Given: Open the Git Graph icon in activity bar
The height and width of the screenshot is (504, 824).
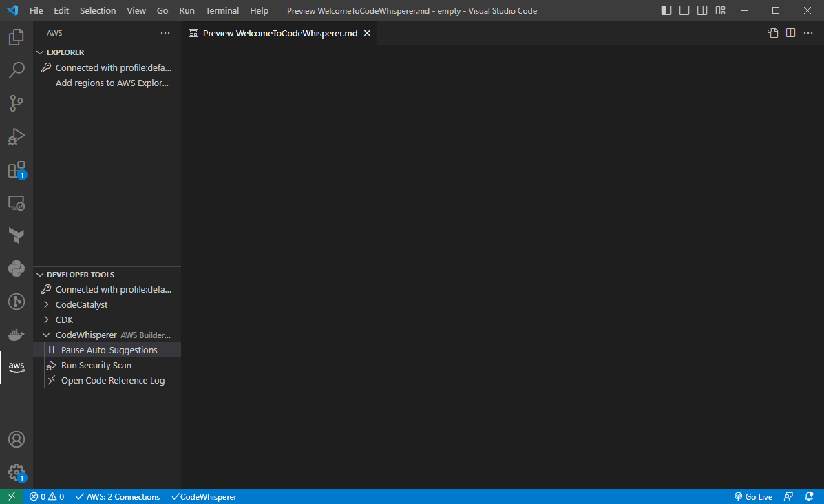Looking at the screenshot, I should point(17,302).
